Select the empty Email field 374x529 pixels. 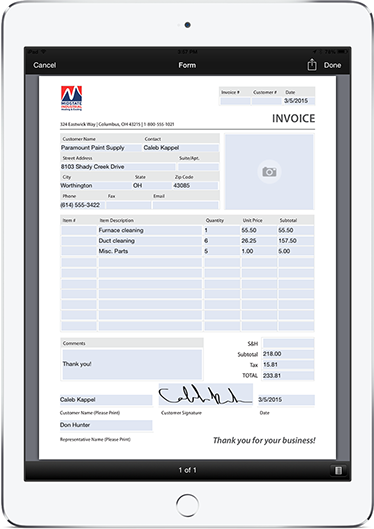[185, 205]
